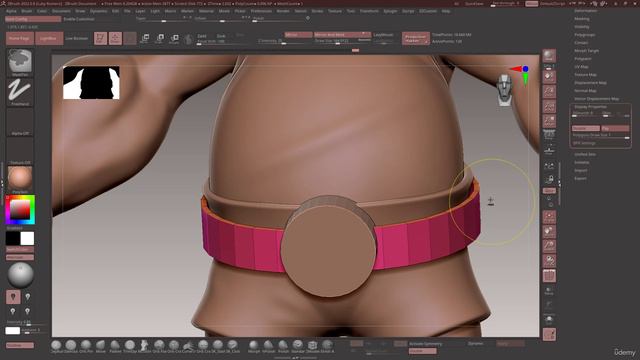This screenshot has width=640, height=360.
Task: Open the Brush menu
Action: (x=27, y=11)
